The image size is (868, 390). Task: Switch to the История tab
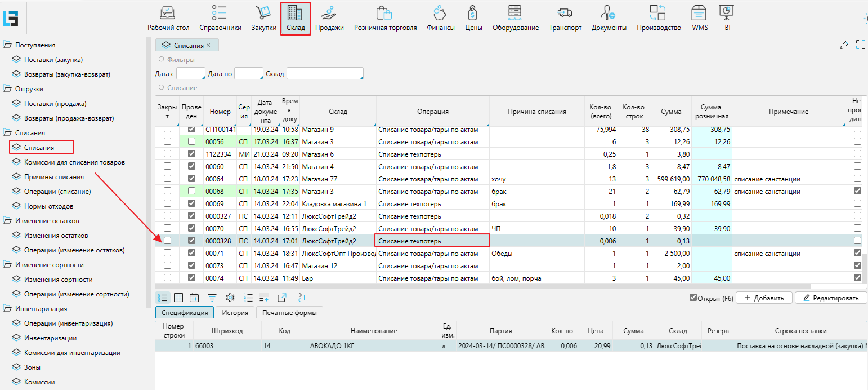pyautogui.click(x=235, y=312)
